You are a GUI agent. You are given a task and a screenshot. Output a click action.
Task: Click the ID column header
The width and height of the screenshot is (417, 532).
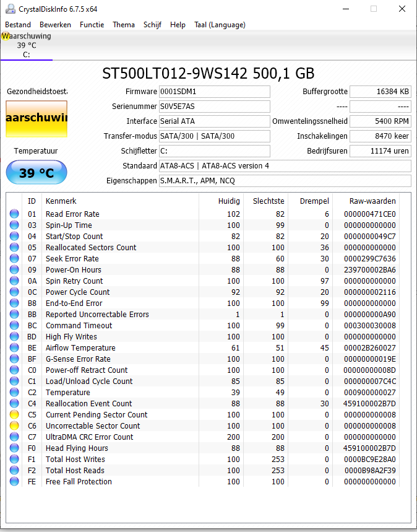(x=32, y=201)
